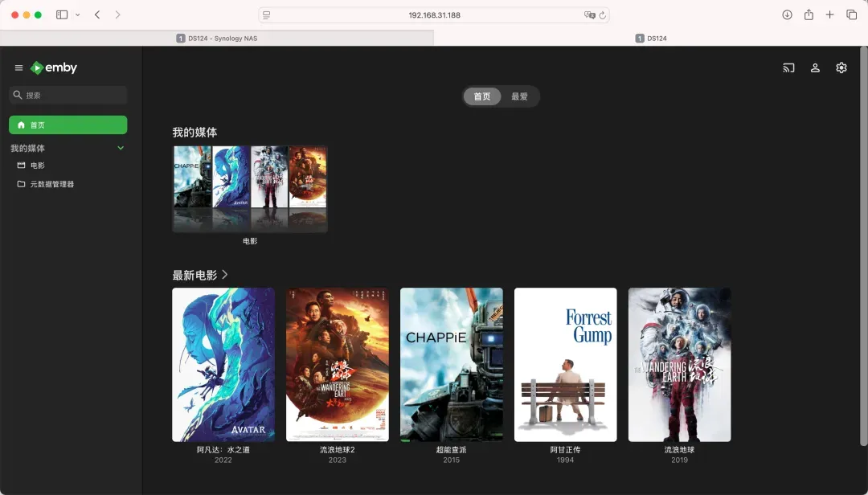The image size is (868, 495).
Task: Open a new Safari tab
Action: point(829,15)
